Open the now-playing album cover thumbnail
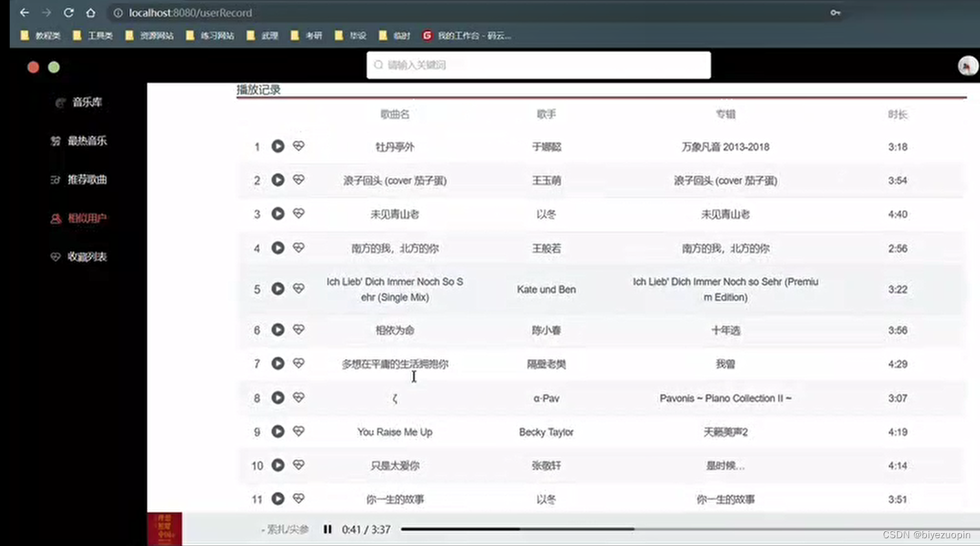This screenshot has width=980, height=546. tap(164, 529)
